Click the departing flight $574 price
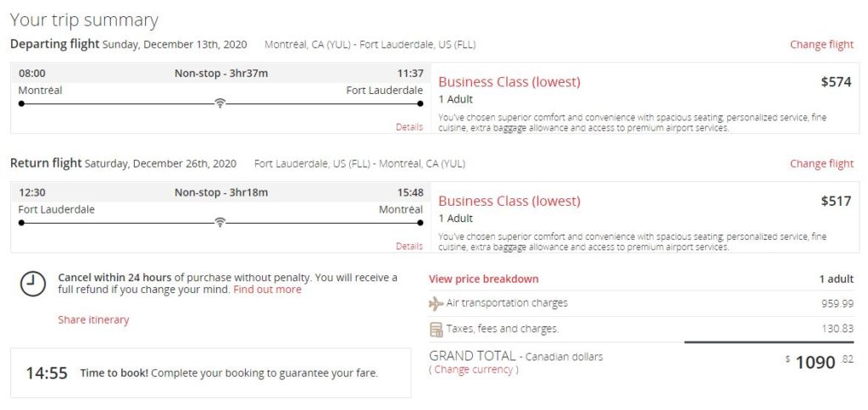This screenshot has width=868, height=410. [x=836, y=82]
